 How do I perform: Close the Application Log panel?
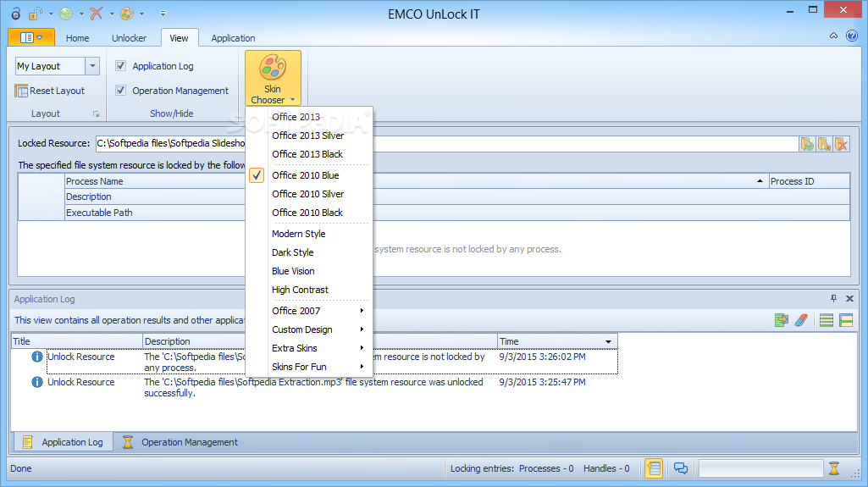click(849, 299)
